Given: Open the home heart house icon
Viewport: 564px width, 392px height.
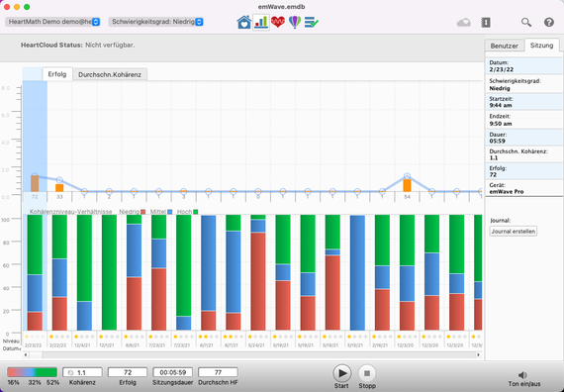Looking at the screenshot, I should [x=243, y=23].
